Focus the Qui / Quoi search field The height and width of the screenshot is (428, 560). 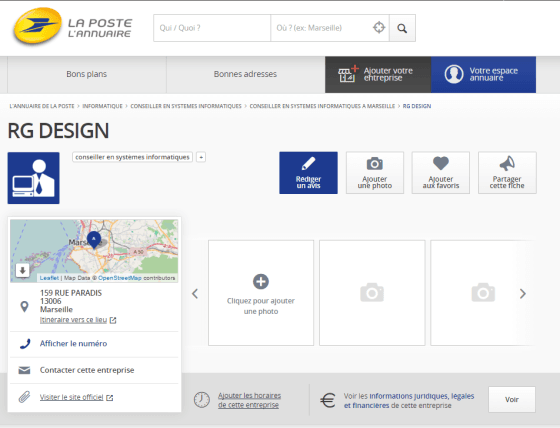[x=212, y=28]
